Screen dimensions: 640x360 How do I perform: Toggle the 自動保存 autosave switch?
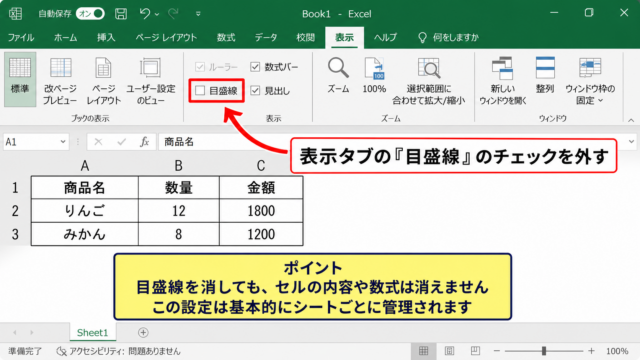pos(90,13)
